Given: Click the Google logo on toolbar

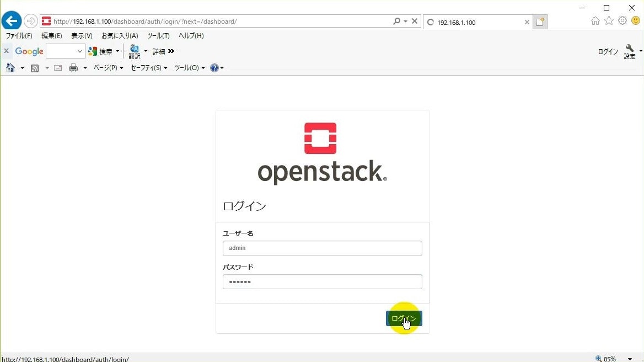Looking at the screenshot, I should pos(29,51).
